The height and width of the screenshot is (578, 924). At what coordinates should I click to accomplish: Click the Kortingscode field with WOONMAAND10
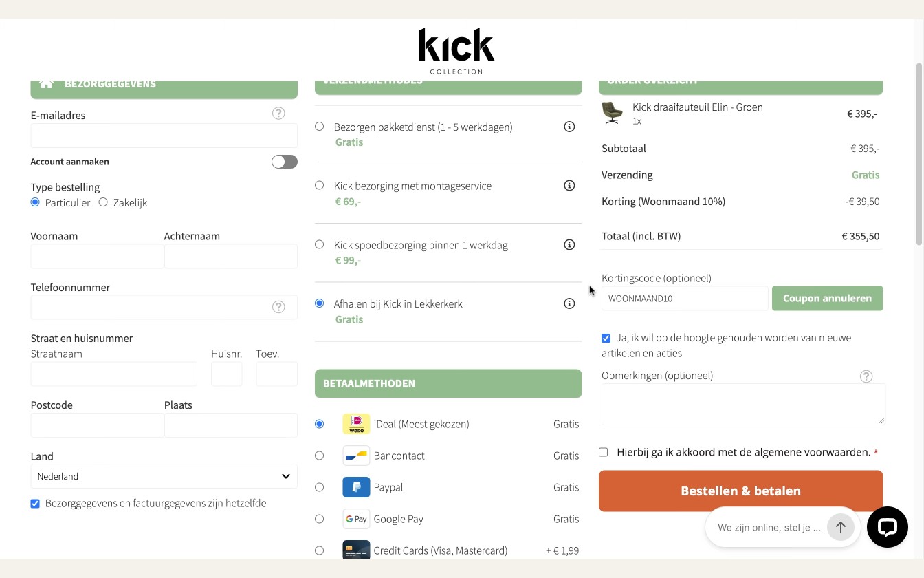click(x=685, y=299)
